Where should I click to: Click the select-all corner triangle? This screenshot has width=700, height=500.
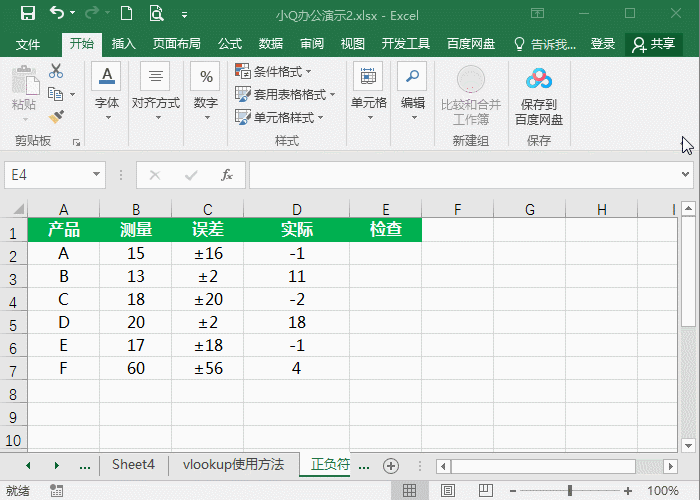18,209
